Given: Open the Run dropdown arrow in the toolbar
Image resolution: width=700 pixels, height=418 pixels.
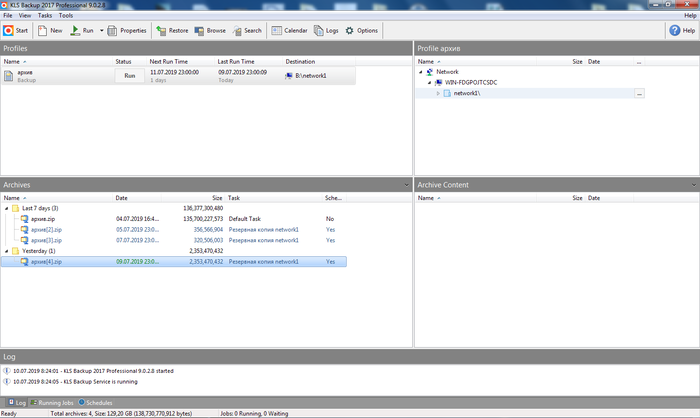Looking at the screenshot, I should [100, 31].
